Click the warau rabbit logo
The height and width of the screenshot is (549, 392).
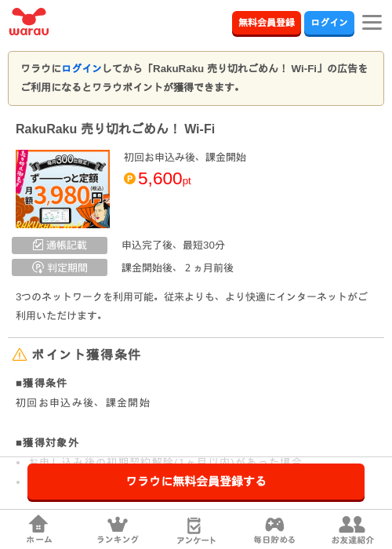pyautogui.click(x=29, y=22)
